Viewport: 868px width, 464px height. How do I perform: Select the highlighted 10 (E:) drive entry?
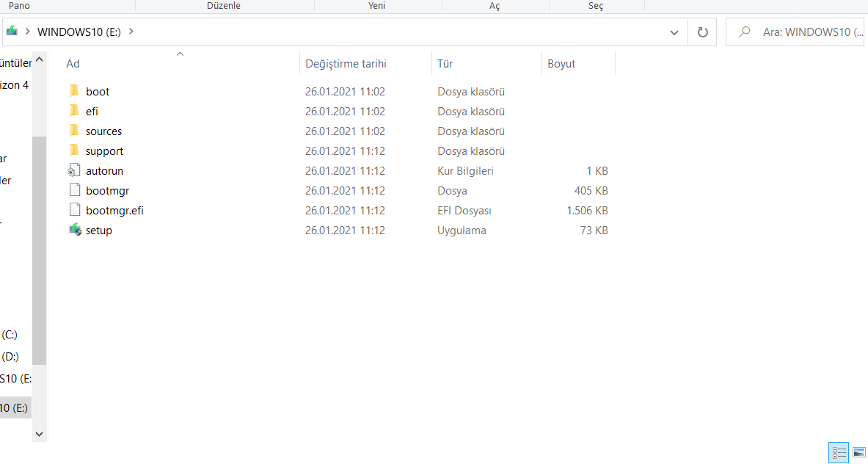[15, 407]
